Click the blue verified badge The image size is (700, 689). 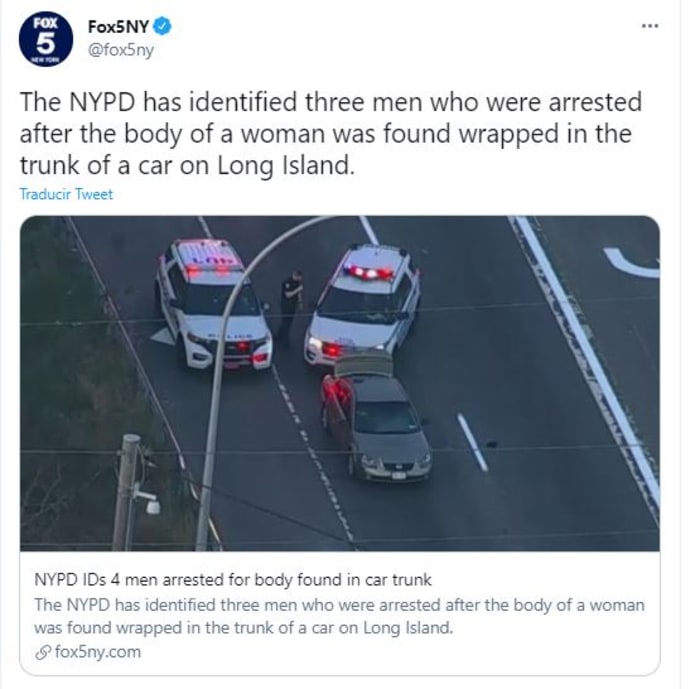[162, 27]
